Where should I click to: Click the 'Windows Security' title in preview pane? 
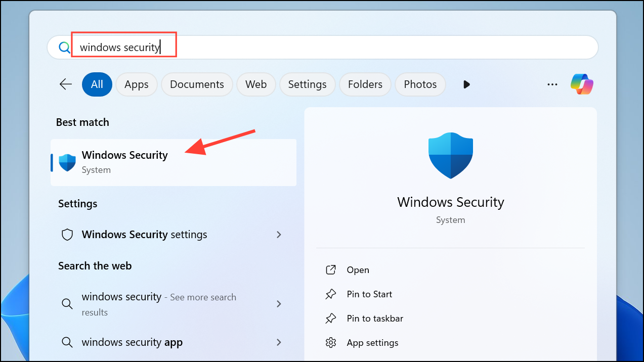pyautogui.click(x=451, y=202)
